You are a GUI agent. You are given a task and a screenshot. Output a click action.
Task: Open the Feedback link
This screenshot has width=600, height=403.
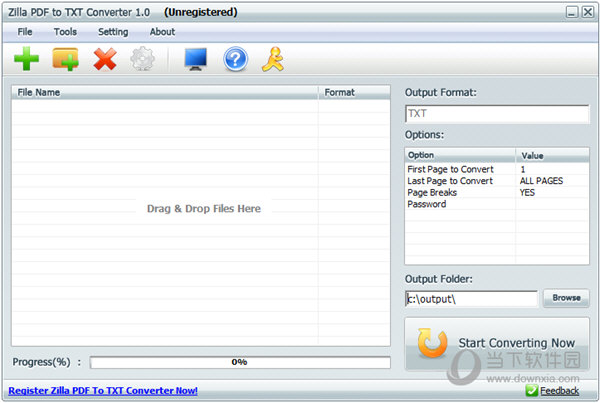(559, 390)
